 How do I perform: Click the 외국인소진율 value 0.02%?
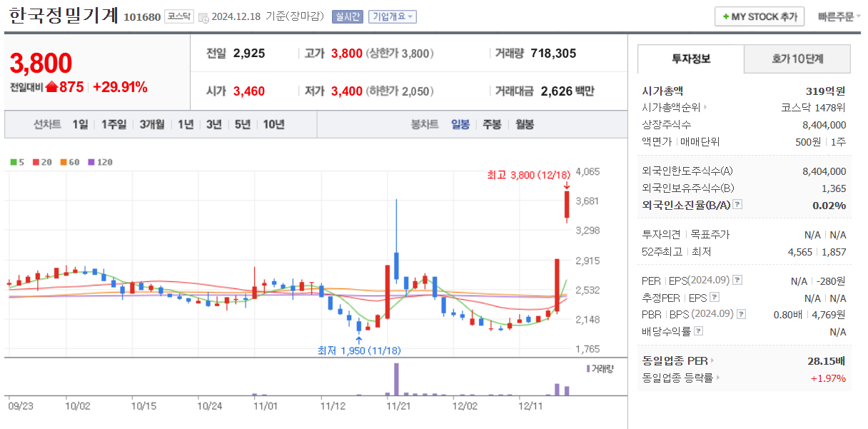pyautogui.click(x=829, y=206)
